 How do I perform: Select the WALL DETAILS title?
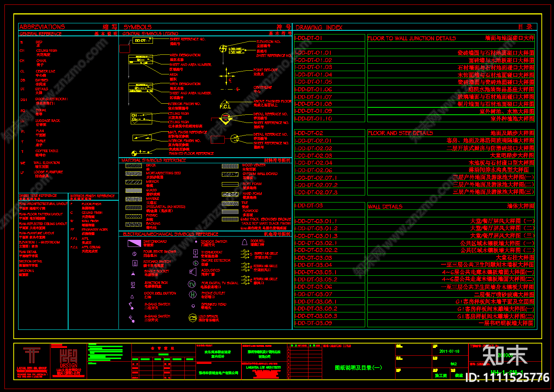(x=385, y=207)
